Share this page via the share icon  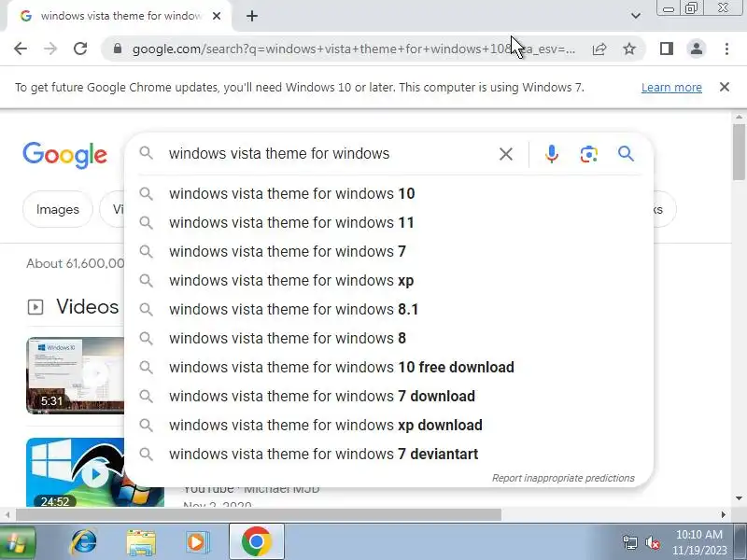pyautogui.click(x=599, y=49)
